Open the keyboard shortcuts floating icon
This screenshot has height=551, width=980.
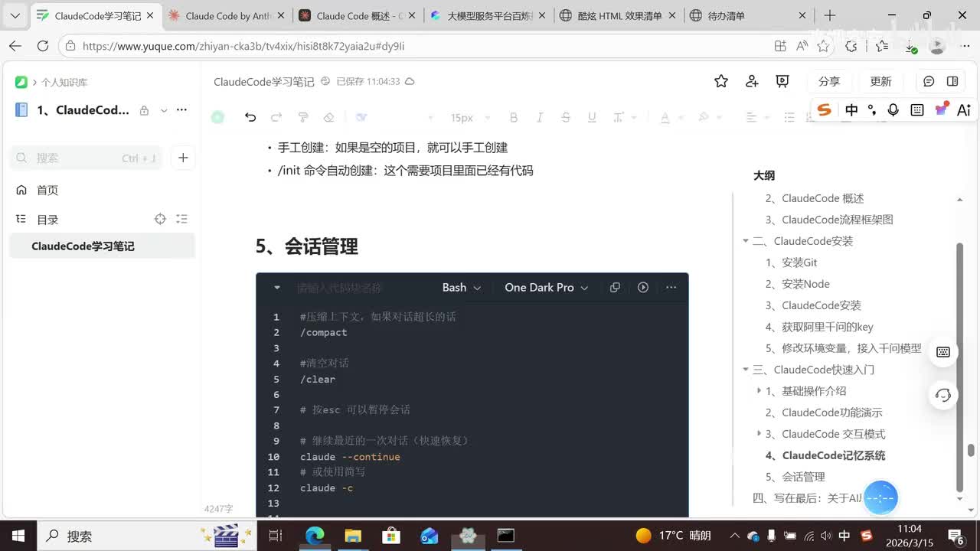pos(943,352)
